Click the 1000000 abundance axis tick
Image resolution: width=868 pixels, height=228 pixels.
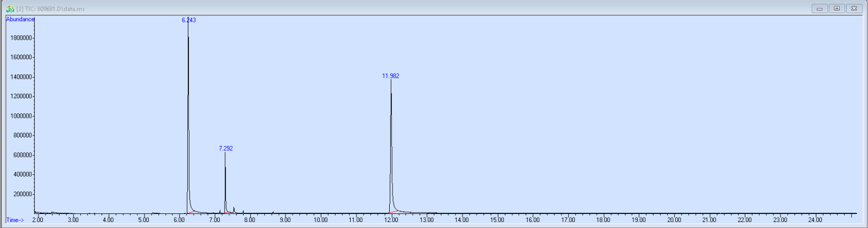click(x=21, y=116)
